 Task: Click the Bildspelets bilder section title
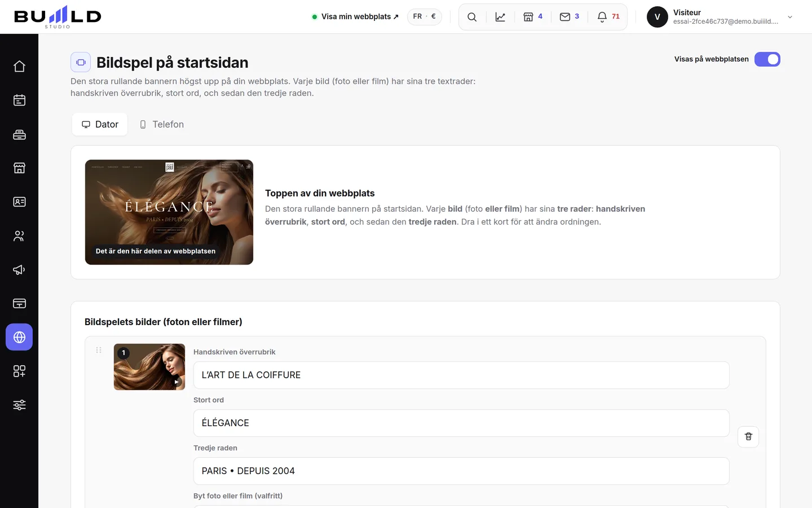(164, 322)
